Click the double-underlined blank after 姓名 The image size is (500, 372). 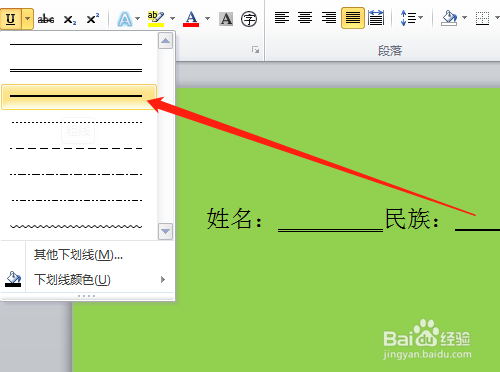[x=330, y=229]
